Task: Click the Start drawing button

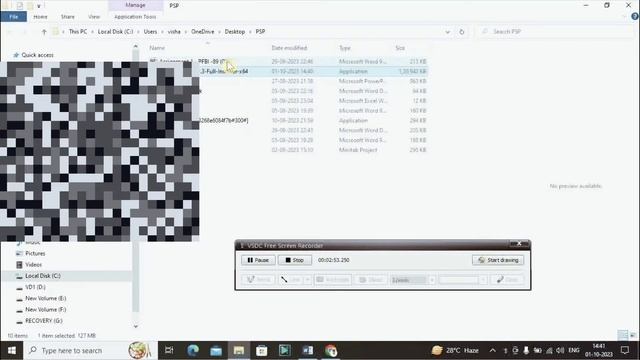Action: coord(498,260)
